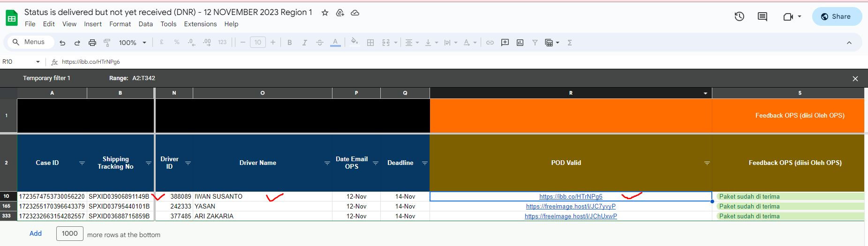868x246 pixels.
Task: Click the Share button
Action: 837,16
